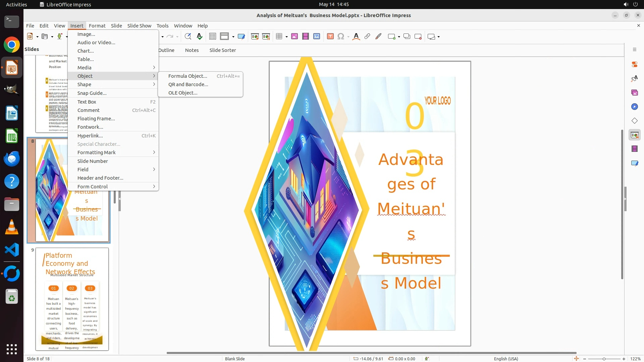644x362 pixels.
Task: Toggle Master Slide view icon
Action: tap(241, 37)
